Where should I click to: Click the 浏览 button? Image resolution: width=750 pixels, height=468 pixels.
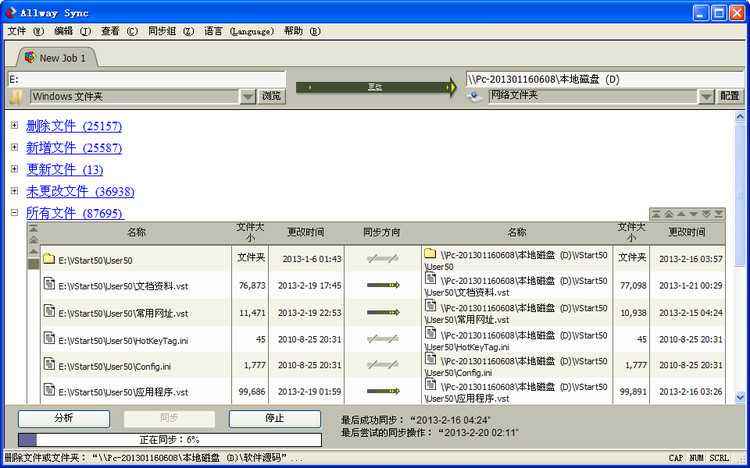(272, 96)
